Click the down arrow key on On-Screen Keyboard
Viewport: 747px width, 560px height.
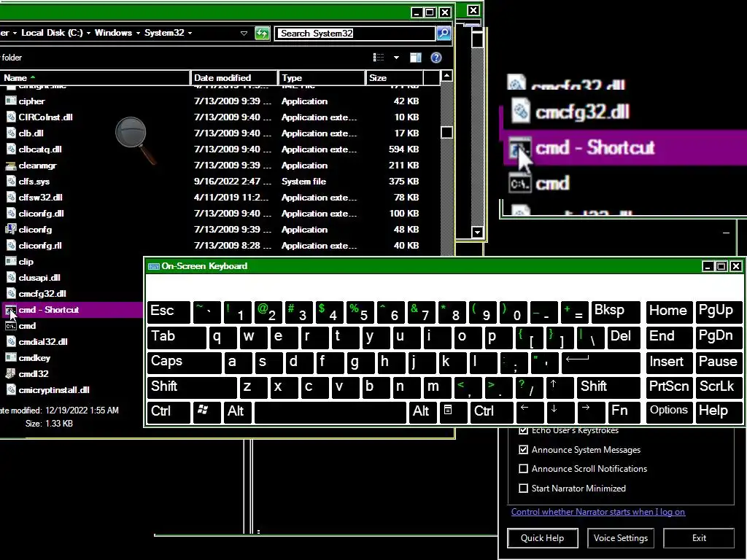pos(560,411)
